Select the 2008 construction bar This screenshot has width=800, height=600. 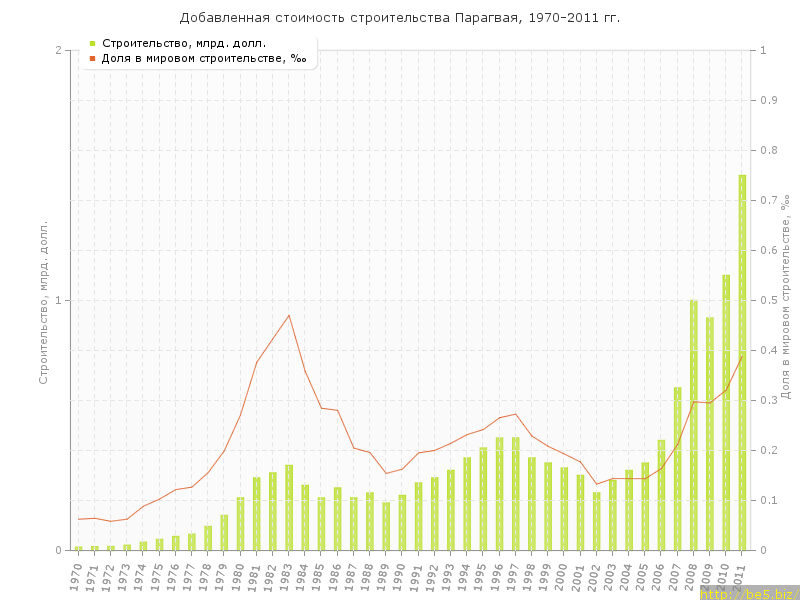pyautogui.click(x=694, y=425)
